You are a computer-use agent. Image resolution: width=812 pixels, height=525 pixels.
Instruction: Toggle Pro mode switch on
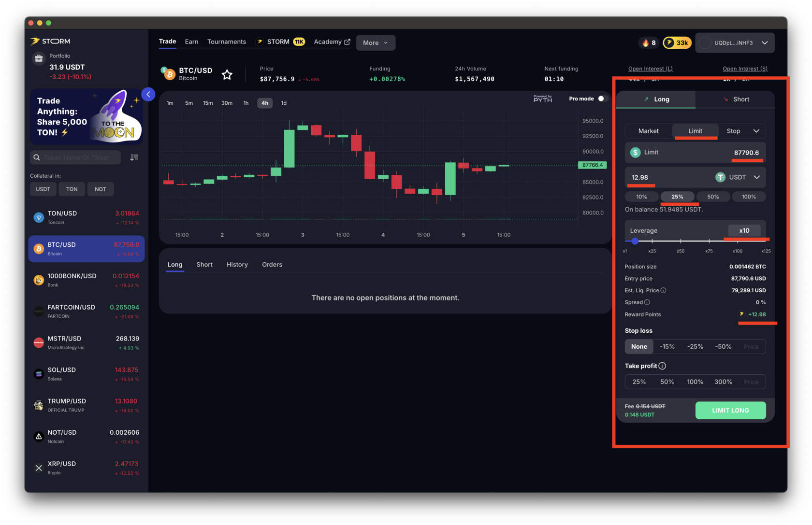tap(601, 99)
